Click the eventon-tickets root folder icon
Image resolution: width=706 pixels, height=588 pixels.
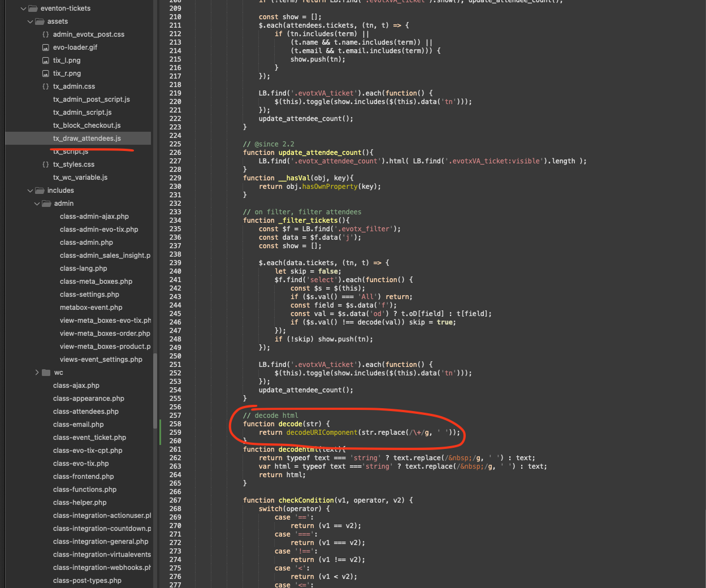click(33, 8)
